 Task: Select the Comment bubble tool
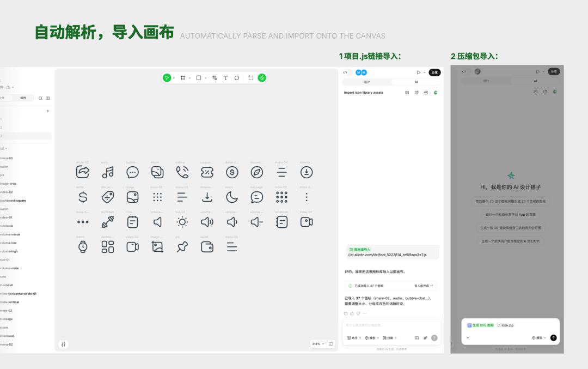click(x=237, y=78)
